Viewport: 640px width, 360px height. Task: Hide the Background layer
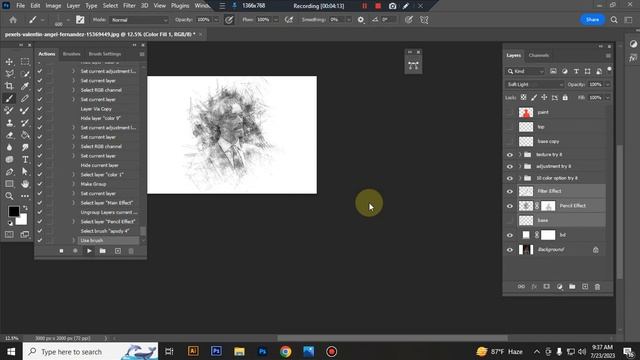[510, 250]
